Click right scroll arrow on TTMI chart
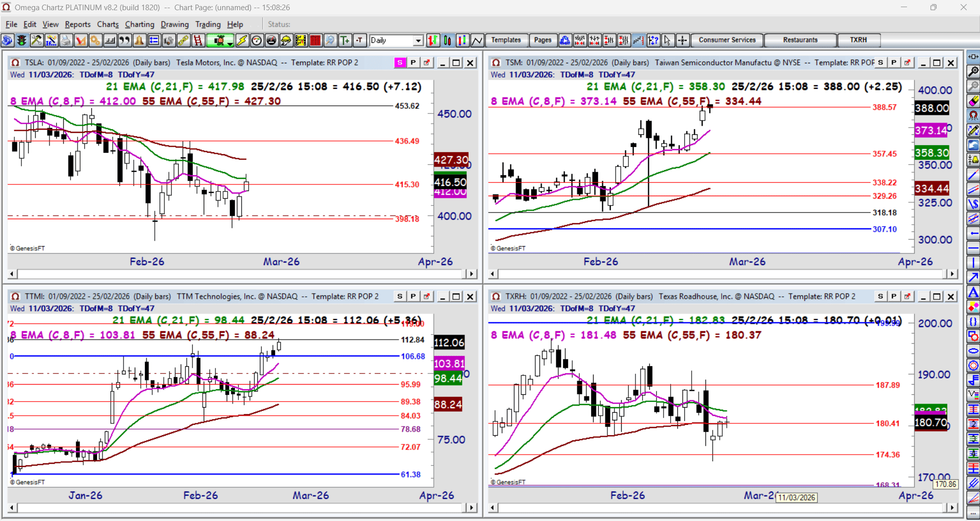The image size is (980, 521). 471,508
